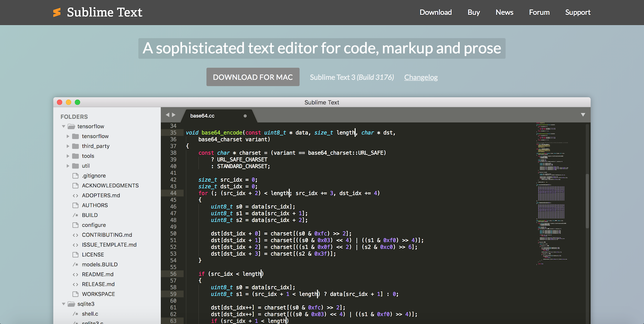Select ACKNOWLEDGMENTS file in sidebar

pos(110,186)
